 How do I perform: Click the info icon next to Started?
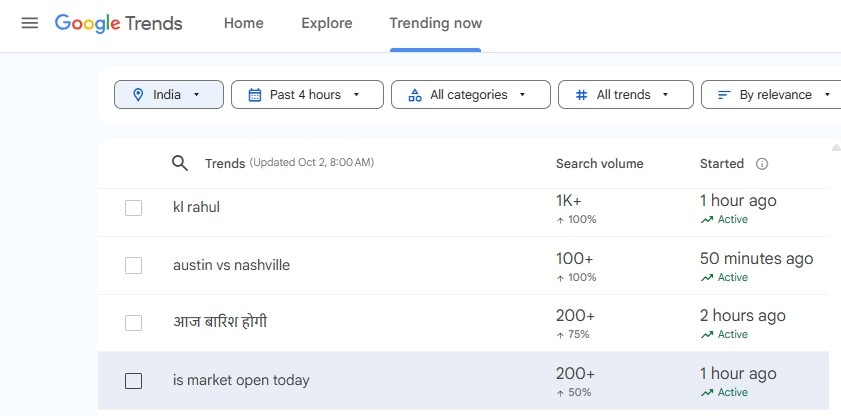click(x=762, y=164)
